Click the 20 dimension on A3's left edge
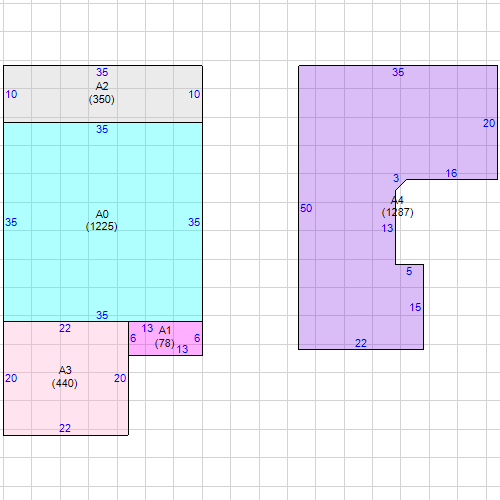The width and height of the screenshot is (500, 500). 11,378
